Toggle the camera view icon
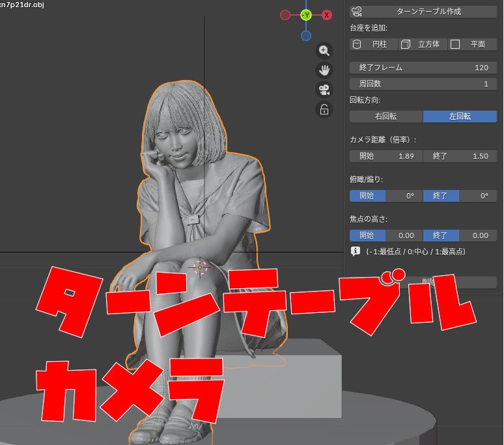Viewport: 504px width, 445px height. [x=324, y=90]
